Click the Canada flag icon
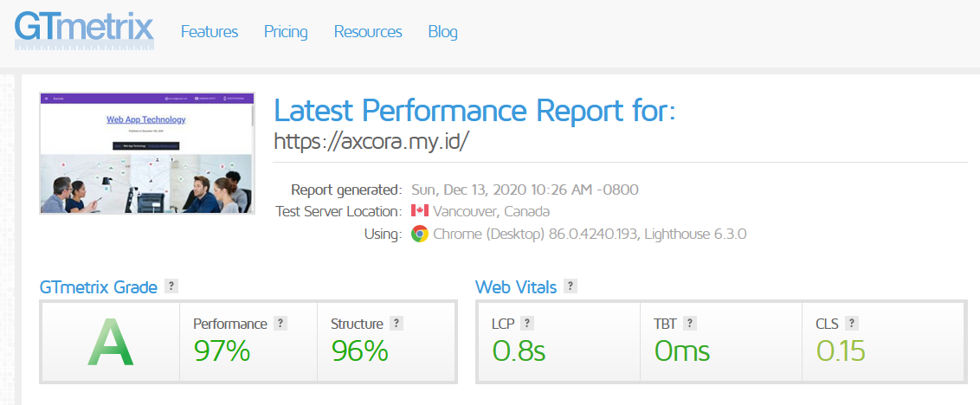Image resolution: width=980 pixels, height=405 pixels. click(419, 210)
